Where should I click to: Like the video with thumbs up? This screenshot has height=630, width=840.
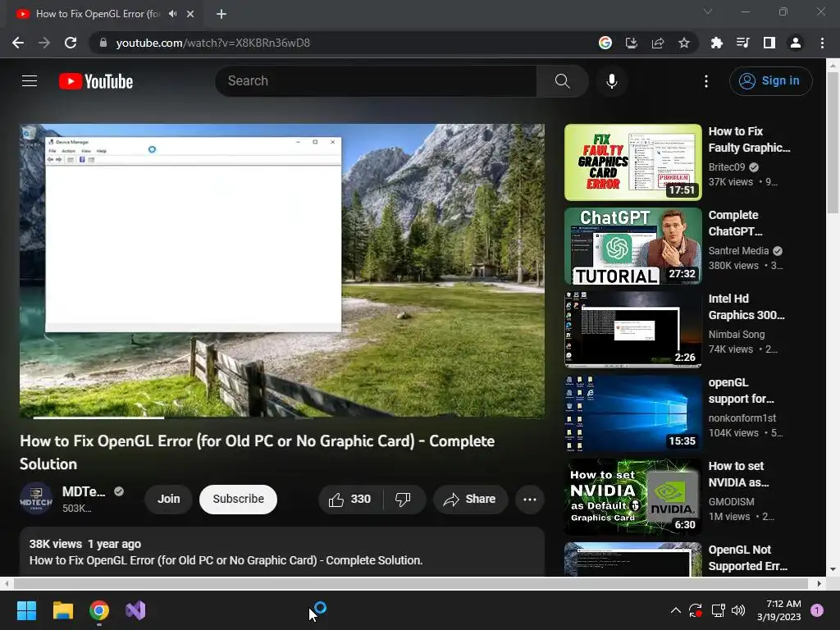click(351, 500)
